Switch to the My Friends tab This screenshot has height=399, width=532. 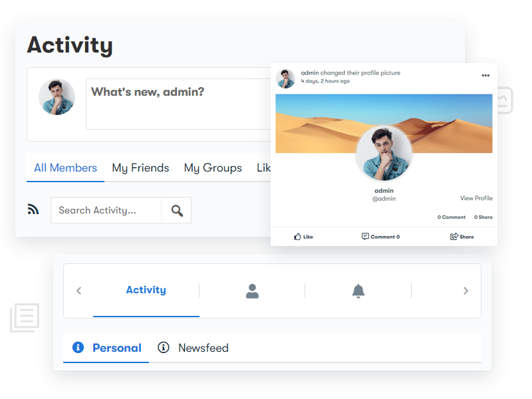tap(140, 168)
